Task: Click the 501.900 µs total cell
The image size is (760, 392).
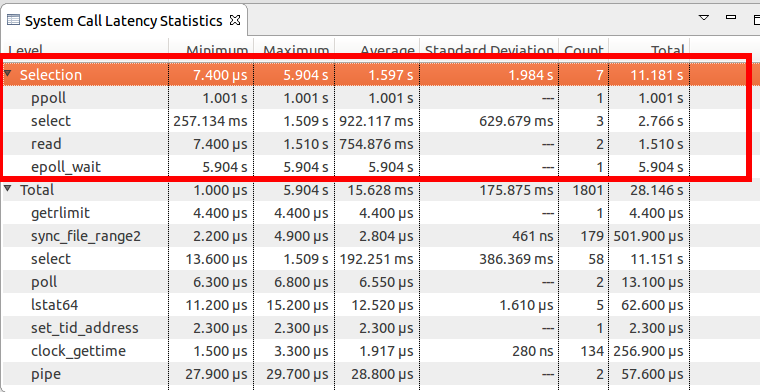Action: point(649,236)
